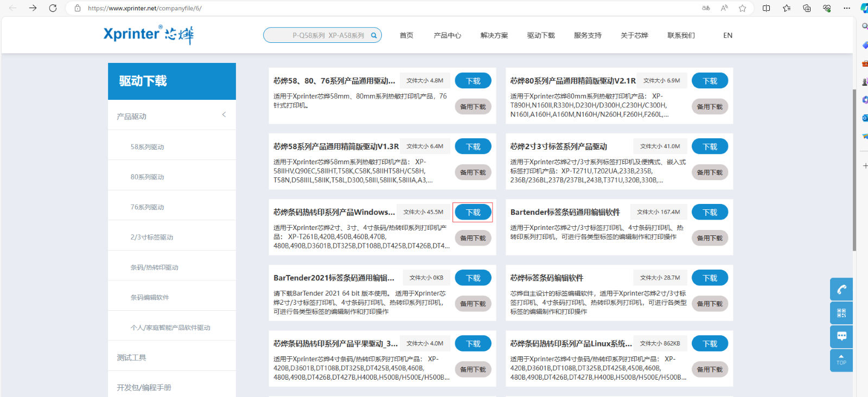Download 芯烨标签条码编辑软件
The width and height of the screenshot is (868, 397).
(x=710, y=278)
